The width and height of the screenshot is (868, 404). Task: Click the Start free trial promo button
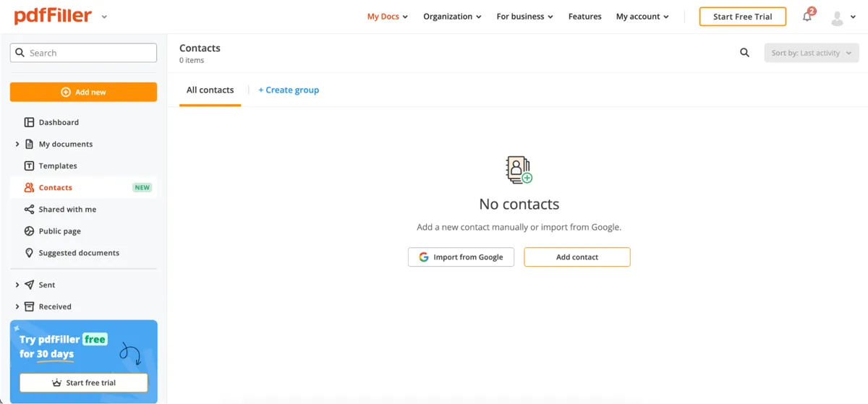coord(83,382)
